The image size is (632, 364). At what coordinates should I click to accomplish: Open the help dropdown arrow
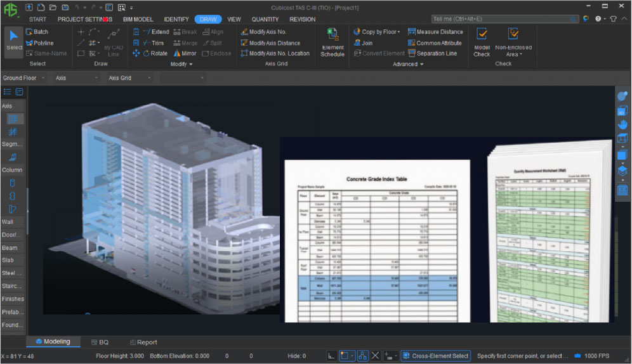click(x=605, y=19)
